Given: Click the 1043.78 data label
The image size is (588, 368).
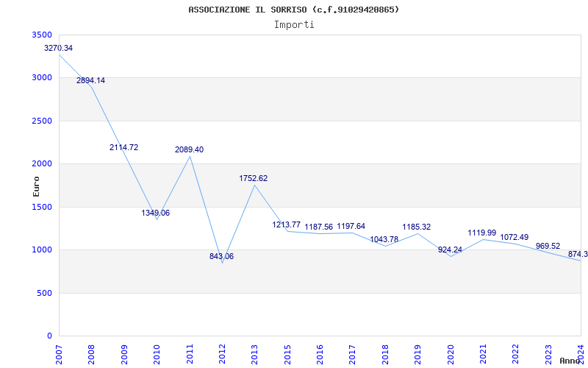Looking at the screenshot, I should point(384,239).
